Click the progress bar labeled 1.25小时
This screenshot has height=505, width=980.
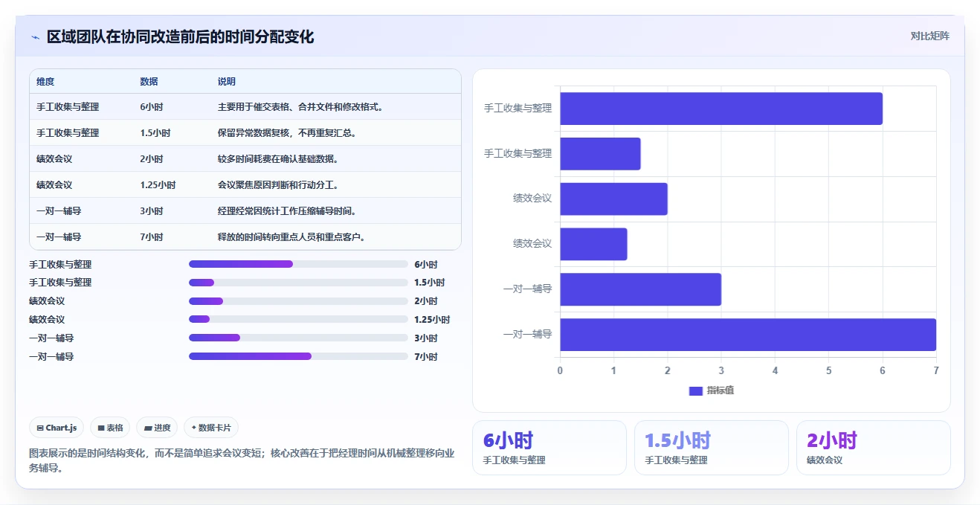tap(298, 319)
